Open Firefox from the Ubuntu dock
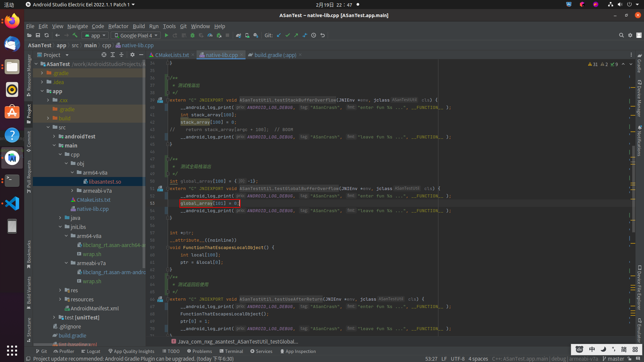644x362 pixels. [x=12, y=21]
